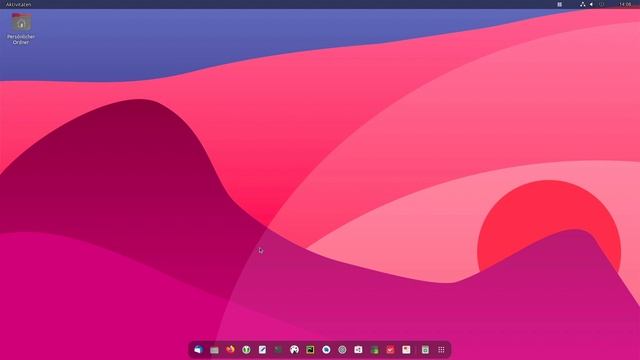The height and width of the screenshot is (360, 640).
Task: Open the white document app with red accent
Action: (406, 350)
